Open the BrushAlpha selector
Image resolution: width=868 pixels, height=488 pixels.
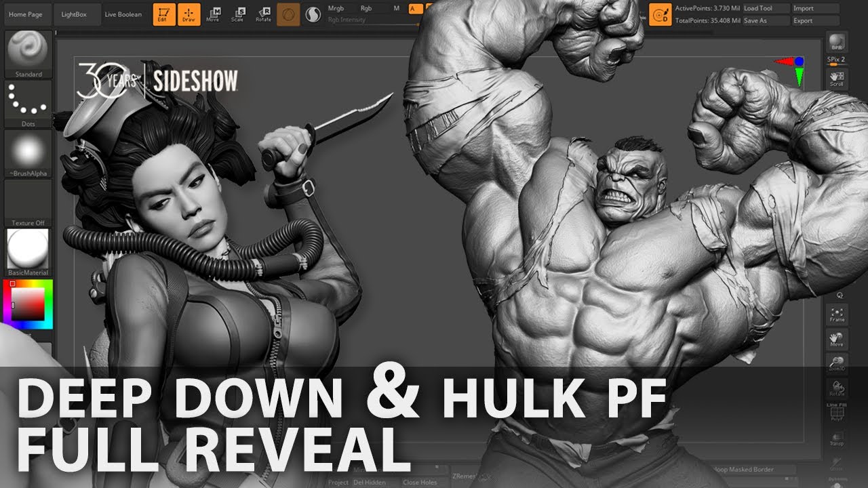tap(28, 154)
